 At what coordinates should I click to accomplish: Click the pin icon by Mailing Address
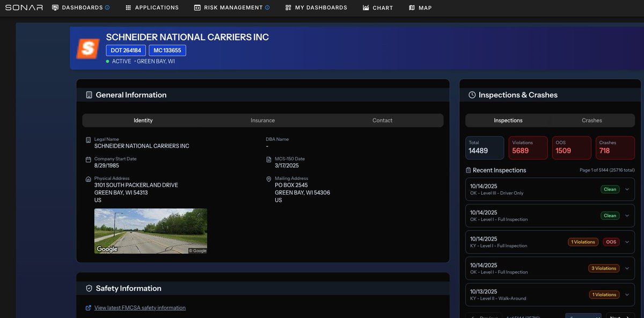[269, 179]
